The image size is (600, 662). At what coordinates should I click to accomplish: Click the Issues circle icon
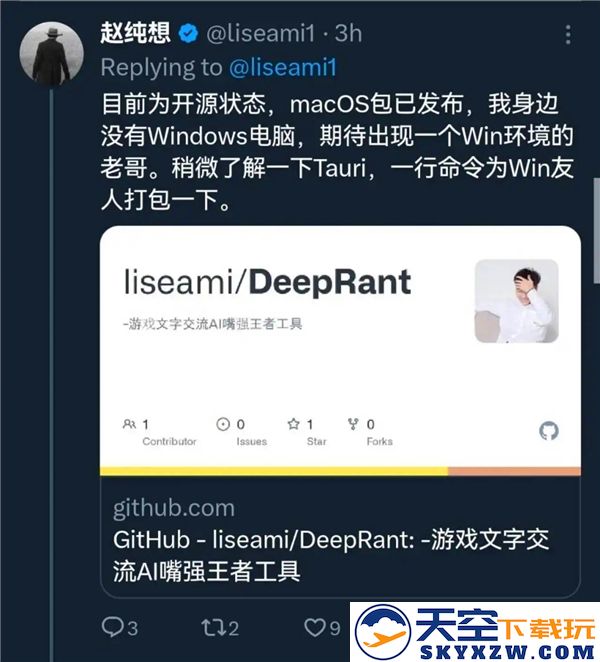(x=223, y=424)
